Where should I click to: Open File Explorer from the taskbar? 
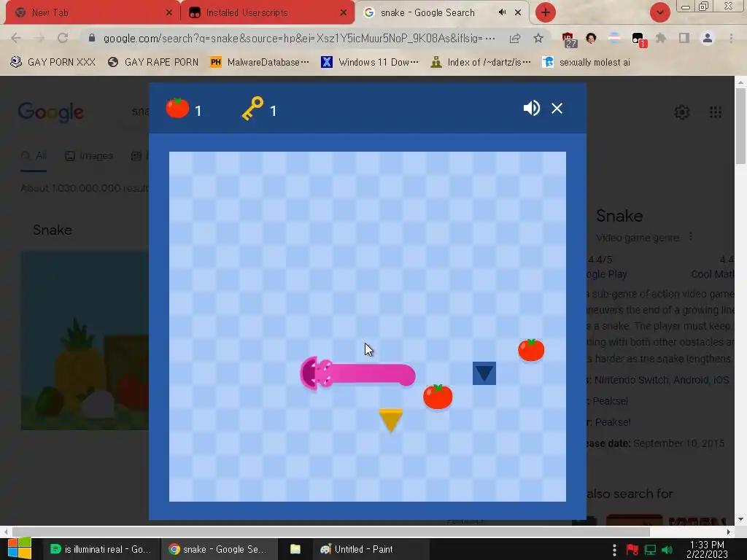click(295, 549)
